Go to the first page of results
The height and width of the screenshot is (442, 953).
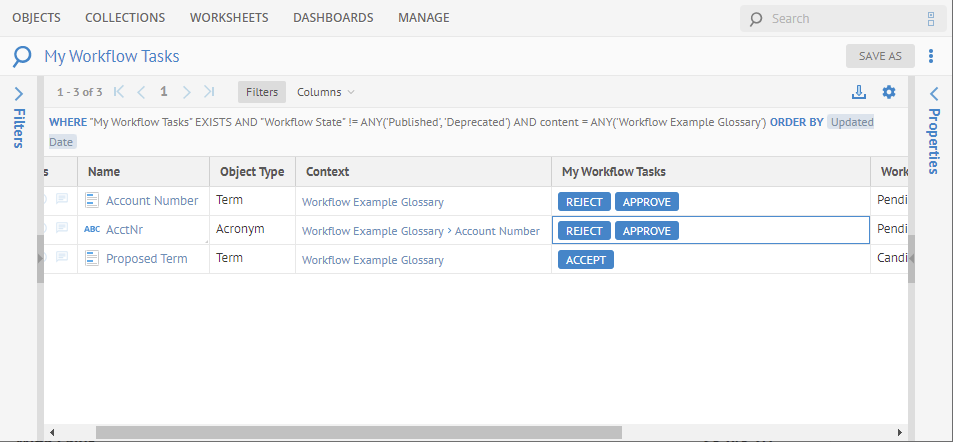(x=119, y=92)
